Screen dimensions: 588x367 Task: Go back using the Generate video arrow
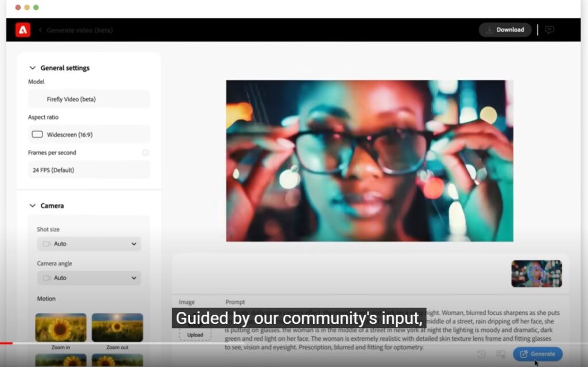(x=41, y=30)
